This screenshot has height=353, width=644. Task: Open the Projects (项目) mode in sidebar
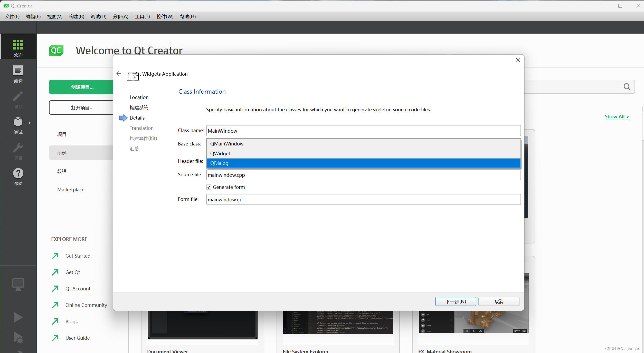(x=18, y=151)
